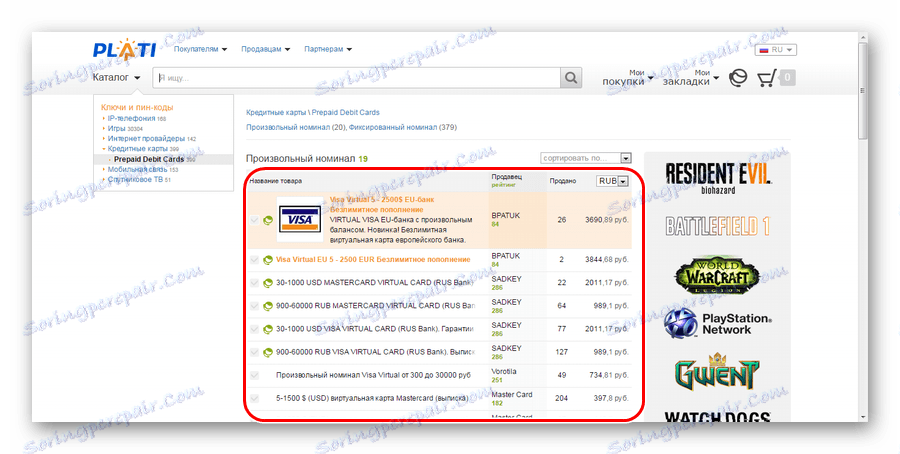The image size is (900, 454).
Task: Click the green icon beside 900-60000 RUB MASTERCARD row
Action: coord(267,306)
